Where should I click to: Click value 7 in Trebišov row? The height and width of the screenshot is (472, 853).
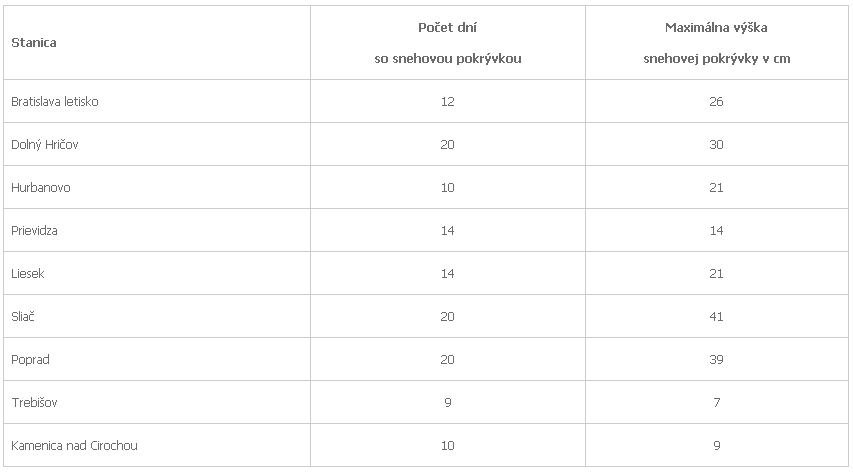[x=716, y=403]
